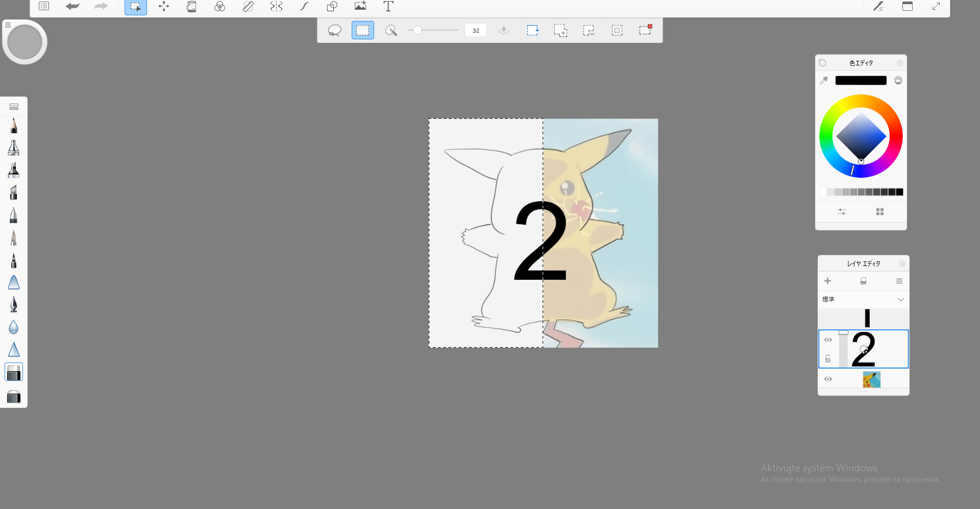
Task: Hide the layer with number 2
Action: point(828,340)
